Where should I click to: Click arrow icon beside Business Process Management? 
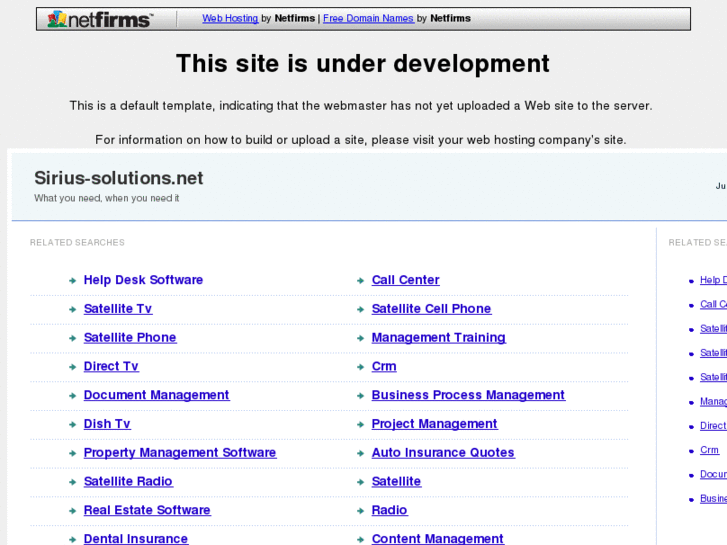(x=360, y=396)
